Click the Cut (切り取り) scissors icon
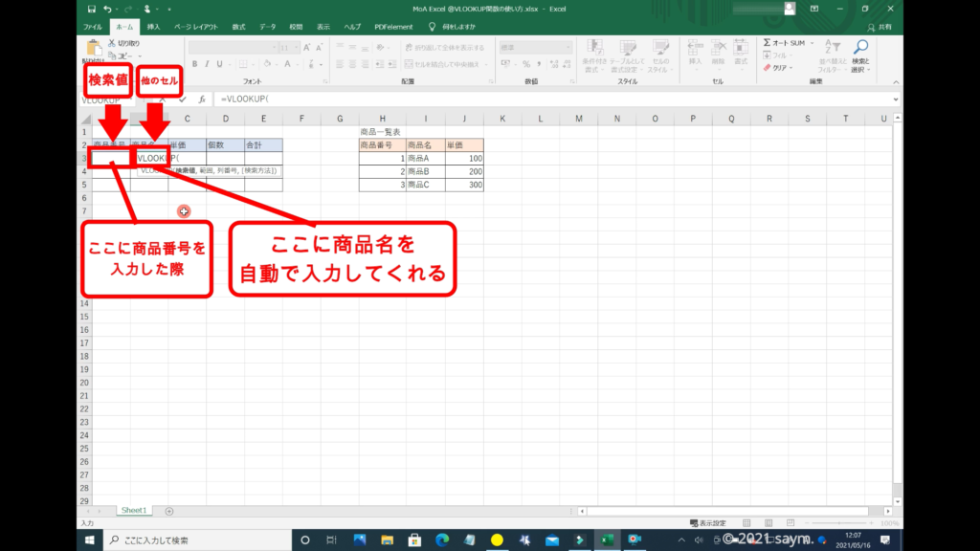The height and width of the screenshot is (551, 980). pos(112,43)
